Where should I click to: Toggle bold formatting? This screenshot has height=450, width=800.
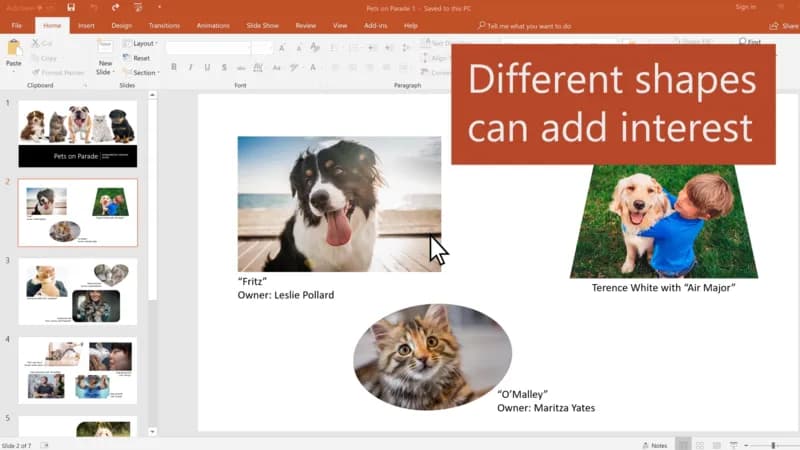(174, 67)
